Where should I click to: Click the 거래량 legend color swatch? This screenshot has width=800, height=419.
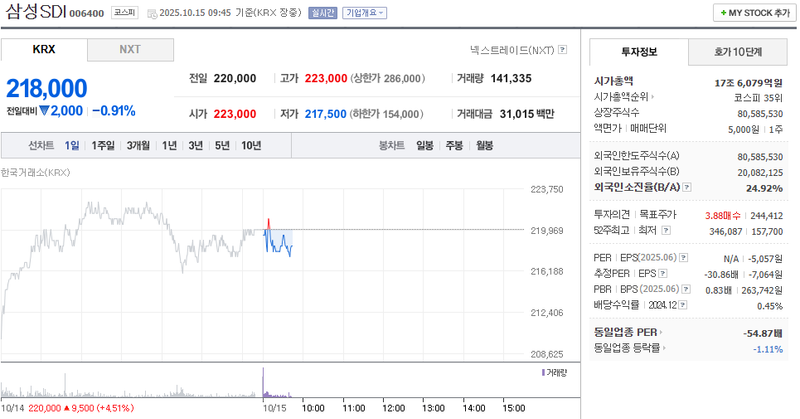pos(543,372)
